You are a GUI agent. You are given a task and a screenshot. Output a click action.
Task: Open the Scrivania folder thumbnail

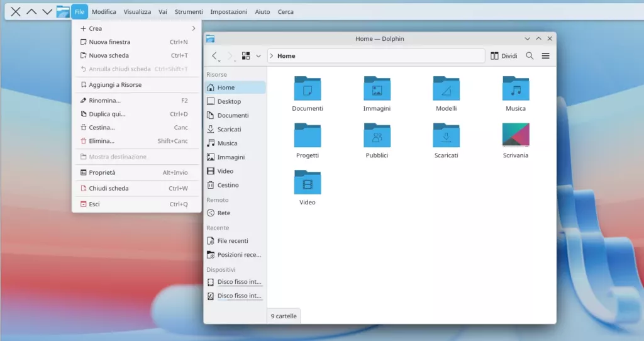[x=516, y=135]
